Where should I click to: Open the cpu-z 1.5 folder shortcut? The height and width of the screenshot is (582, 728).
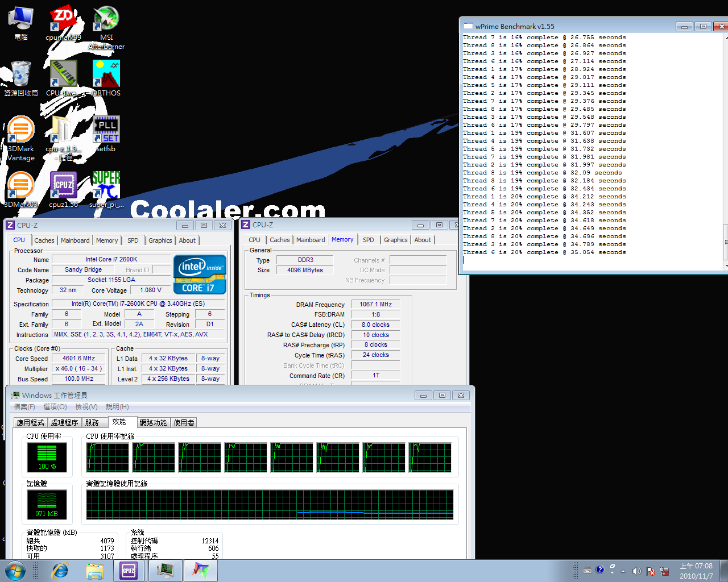[63, 139]
